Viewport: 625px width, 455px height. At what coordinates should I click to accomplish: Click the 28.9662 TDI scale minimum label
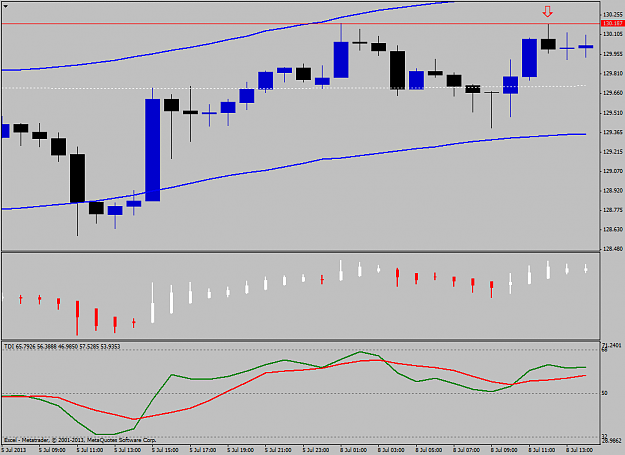pos(612,441)
